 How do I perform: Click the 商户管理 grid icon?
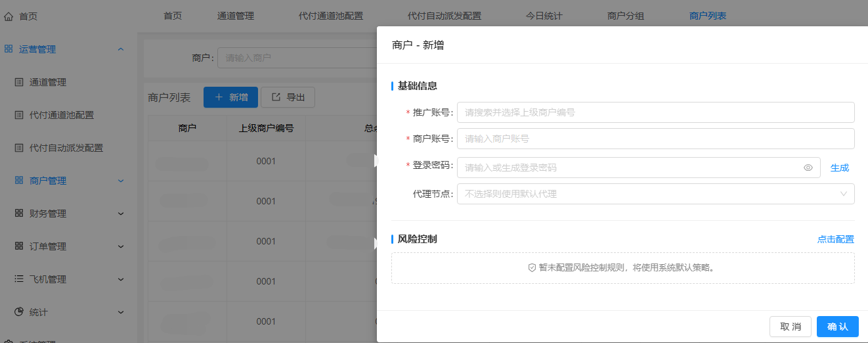(x=19, y=180)
